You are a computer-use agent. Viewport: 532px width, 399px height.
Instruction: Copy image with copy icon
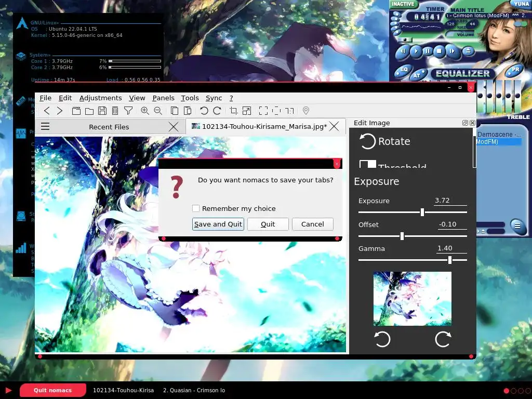[175, 111]
